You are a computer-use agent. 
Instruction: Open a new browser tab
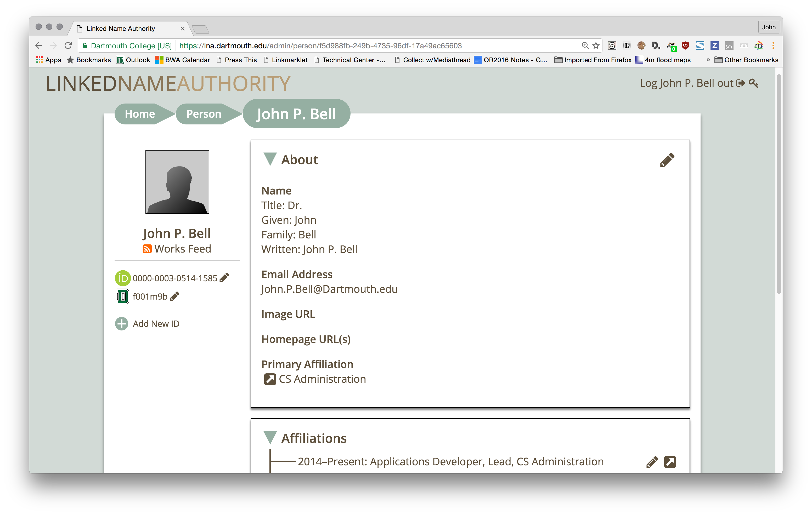point(201,29)
